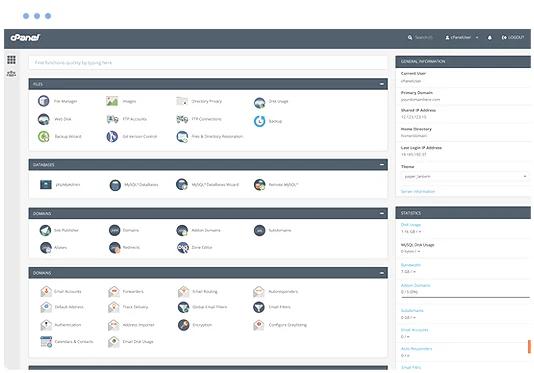Open the Email Accounts statistics link
The width and height of the screenshot is (534, 373).
(x=414, y=330)
